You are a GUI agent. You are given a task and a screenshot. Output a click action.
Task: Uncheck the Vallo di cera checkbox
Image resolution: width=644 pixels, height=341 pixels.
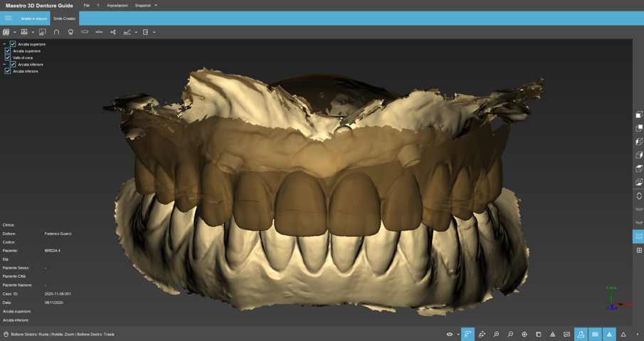click(x=7, y=58)
